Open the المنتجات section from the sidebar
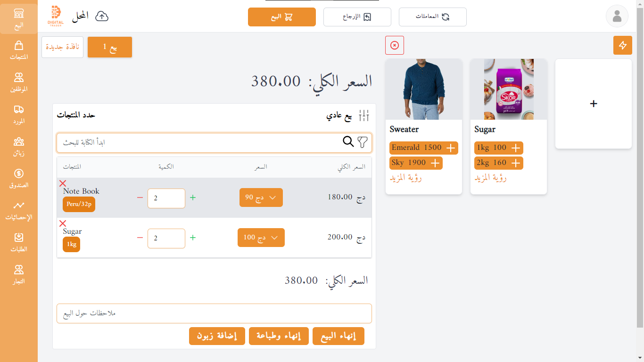This screenshot has height=362, width=644. pyautogui.click(x=19, y=49)
